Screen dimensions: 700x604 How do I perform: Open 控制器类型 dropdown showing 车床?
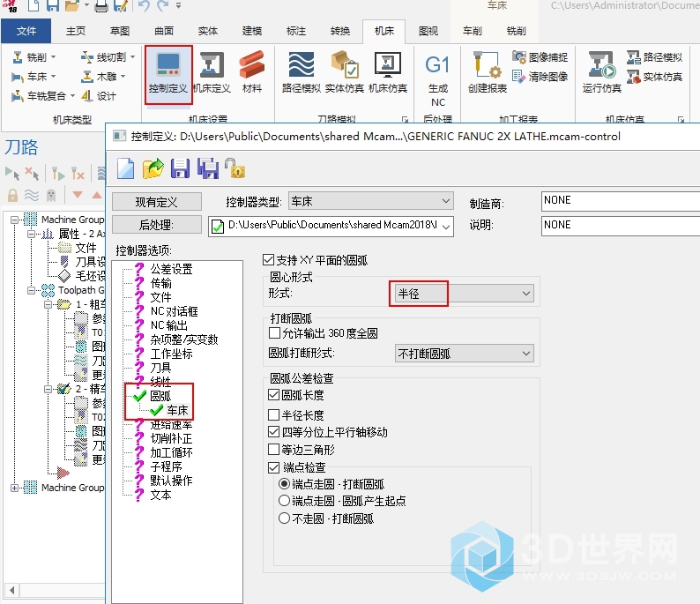click(371, 201)
